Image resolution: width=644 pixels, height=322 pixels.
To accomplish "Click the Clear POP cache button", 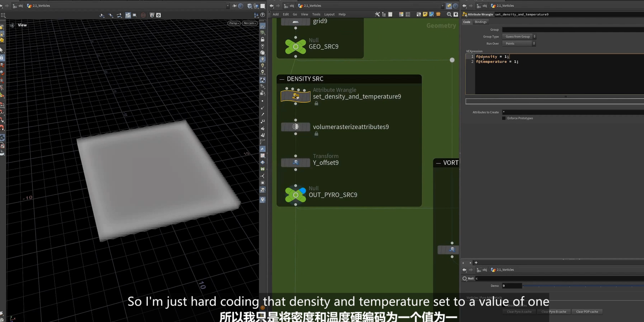I will (587, 311).
